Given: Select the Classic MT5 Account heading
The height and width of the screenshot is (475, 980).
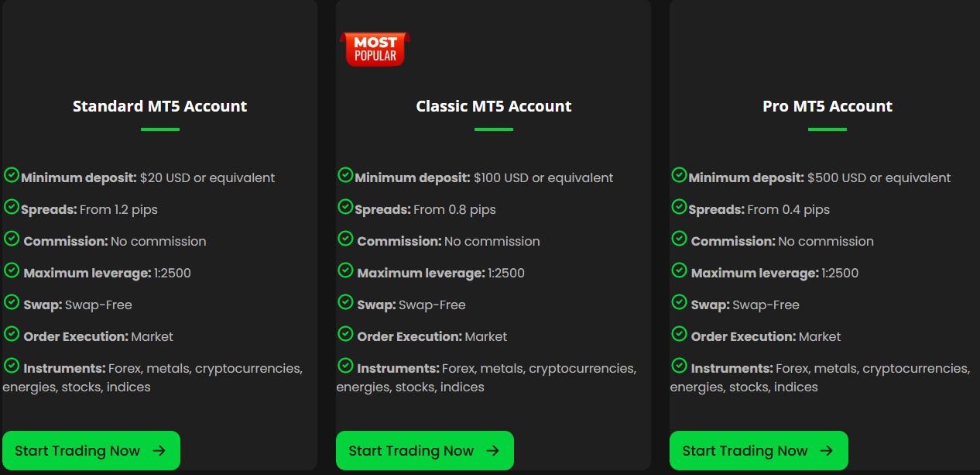Looking at the screenshot, I should tap(494, 106).
